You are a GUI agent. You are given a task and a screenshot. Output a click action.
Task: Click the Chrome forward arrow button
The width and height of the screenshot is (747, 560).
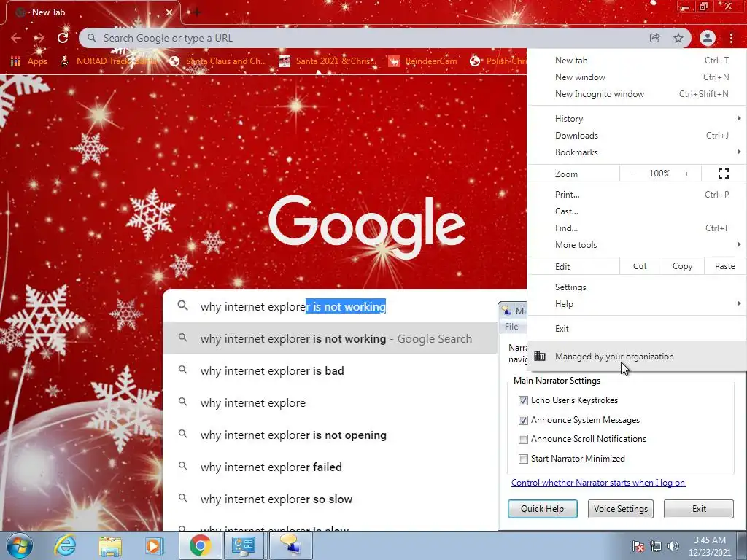(x=39, y=38)
